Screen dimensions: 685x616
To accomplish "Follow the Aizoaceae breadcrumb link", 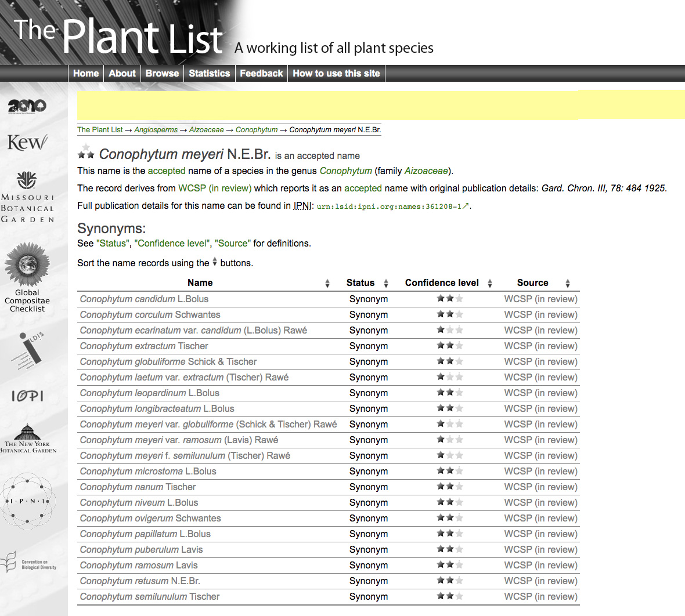I will pos(206,130).
